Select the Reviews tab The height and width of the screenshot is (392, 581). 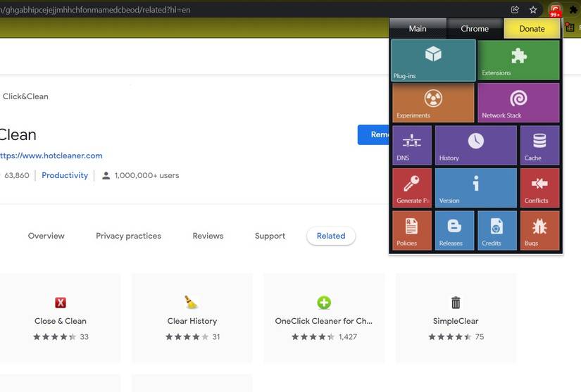point(208,236)
